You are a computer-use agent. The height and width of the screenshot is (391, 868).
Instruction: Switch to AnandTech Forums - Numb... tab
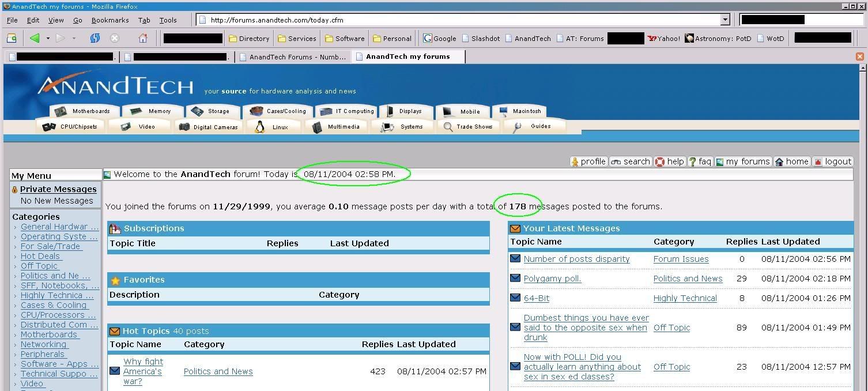(293, 57)
